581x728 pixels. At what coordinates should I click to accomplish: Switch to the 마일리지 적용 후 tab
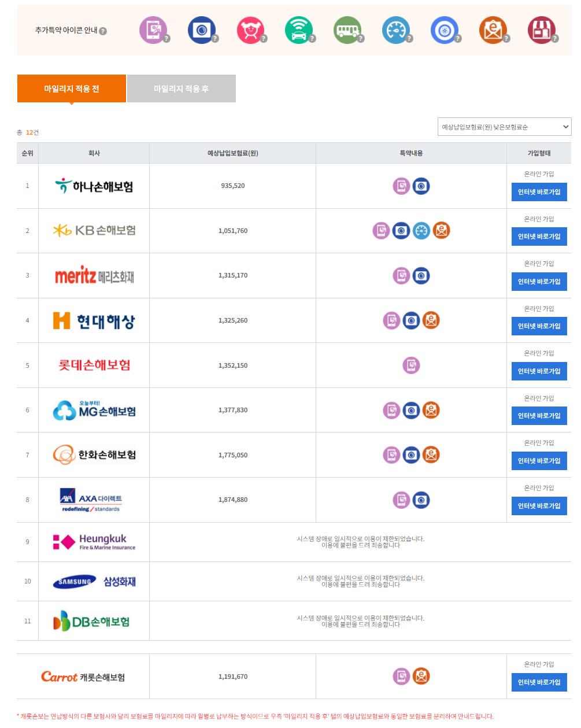pyautogui.click(x=182, y=88)
